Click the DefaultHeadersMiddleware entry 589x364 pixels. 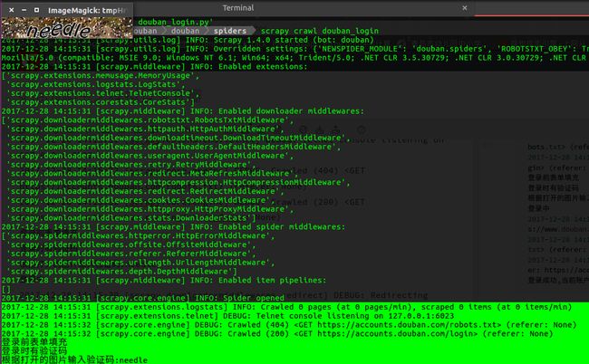[174, 147]
